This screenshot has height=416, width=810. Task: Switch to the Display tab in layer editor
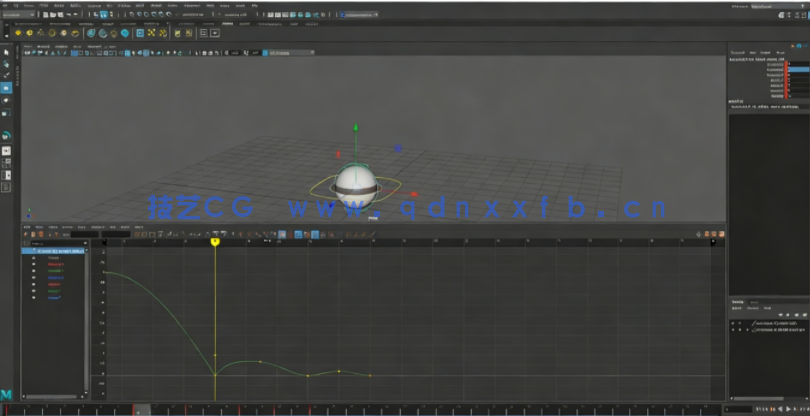click(738, 301)
